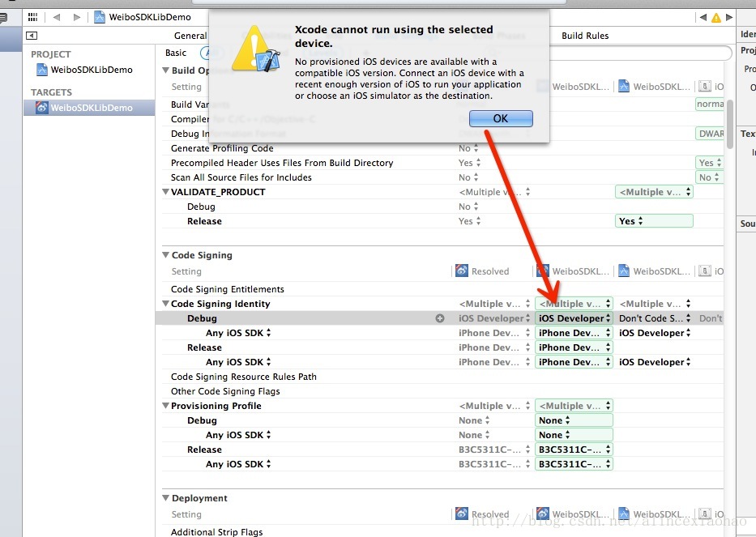This screenshot has width=756, height=537.
Task: Open Debug Any iOS SDK iOS Developer project dropdown
Action: pos(655,333)
